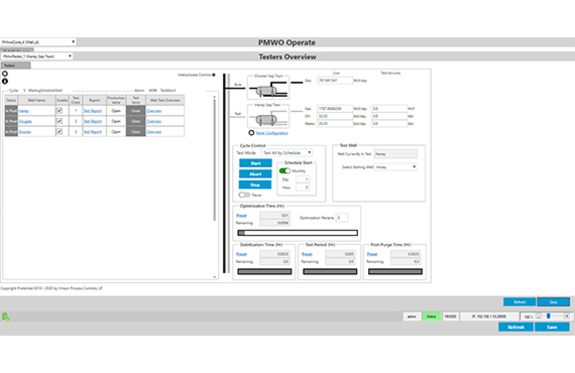Click the Refresh button below the status bar
The image size is (575, 373).
point(516,327)
